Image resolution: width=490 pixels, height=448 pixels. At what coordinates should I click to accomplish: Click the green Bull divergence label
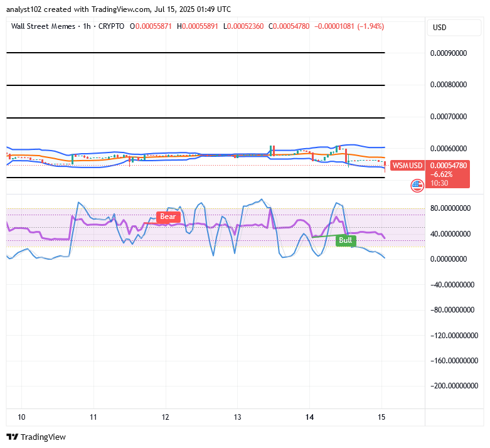[x=346, y=240]
